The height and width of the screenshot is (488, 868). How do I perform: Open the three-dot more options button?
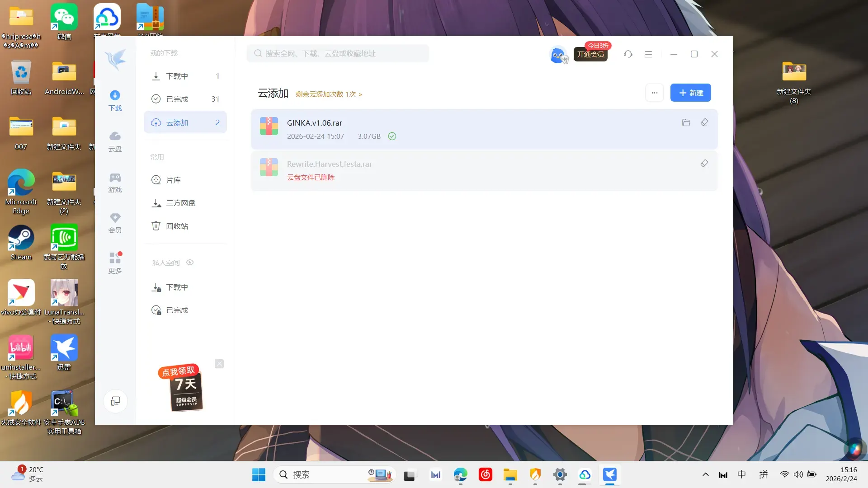tap(654, 93)
